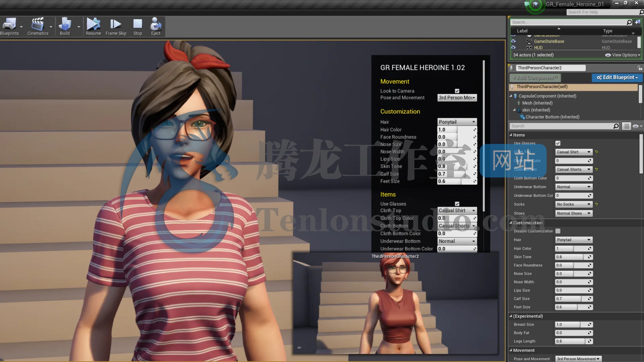The image size is (644, 362).
Task: Toggle Use Glasses in Details panel
Action: (x=558, y=143)
